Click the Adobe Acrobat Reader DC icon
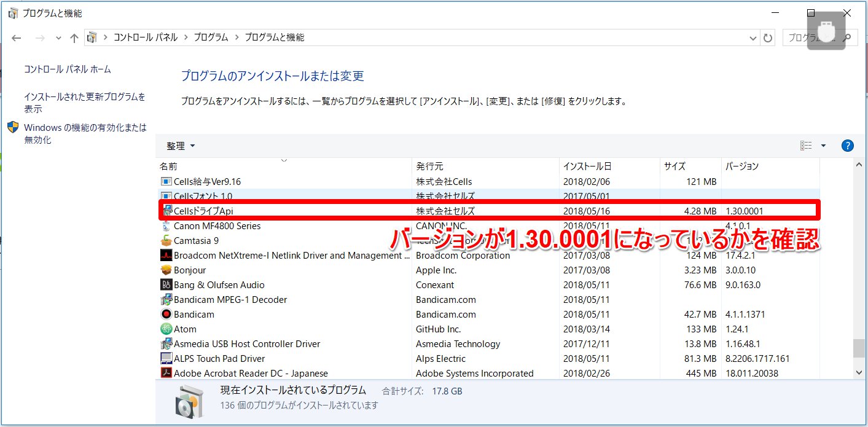The height and width of the screenshot is (427, 868). (166, 374)
